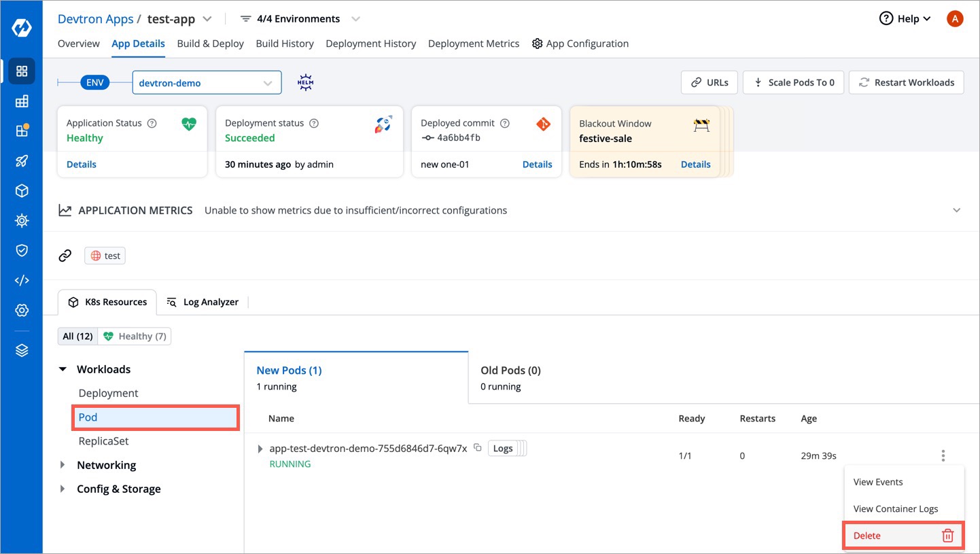Click the three-dot menu for the pod row
The image size is (980, 554).
click(x=943, y=455)
